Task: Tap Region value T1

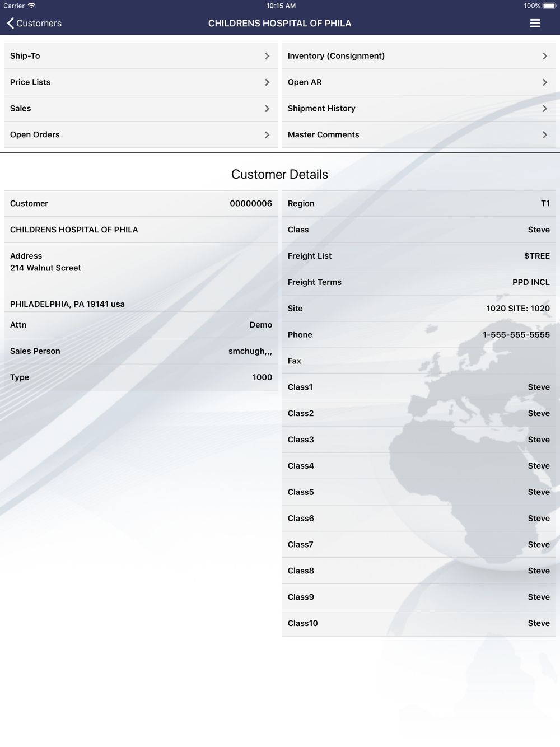Action: click(x=545, y=204)
